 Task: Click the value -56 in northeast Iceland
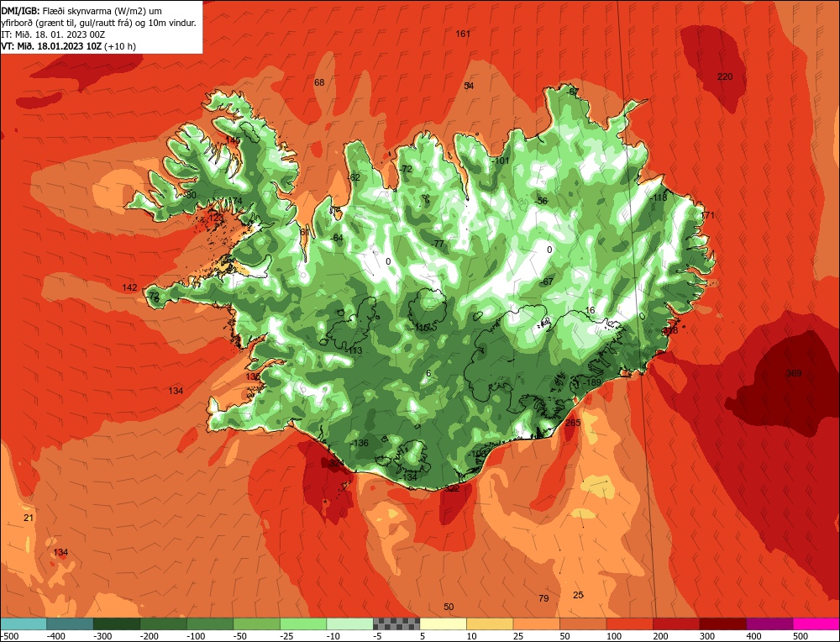(x=541, y=201)
